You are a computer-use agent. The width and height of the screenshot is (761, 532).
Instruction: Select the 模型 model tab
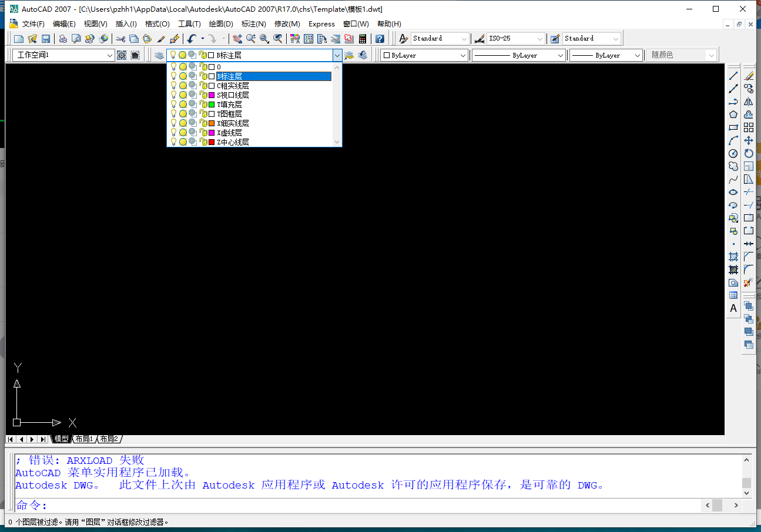(x=61, y=439)
